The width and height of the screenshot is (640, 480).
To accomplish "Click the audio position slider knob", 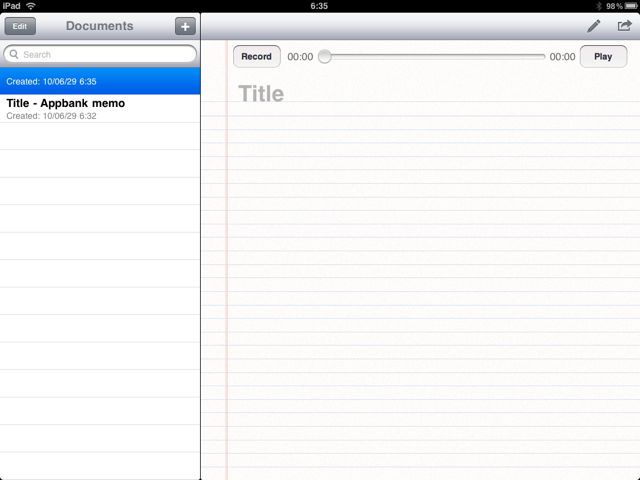I will pyautogui.click(x=325, y=56).
